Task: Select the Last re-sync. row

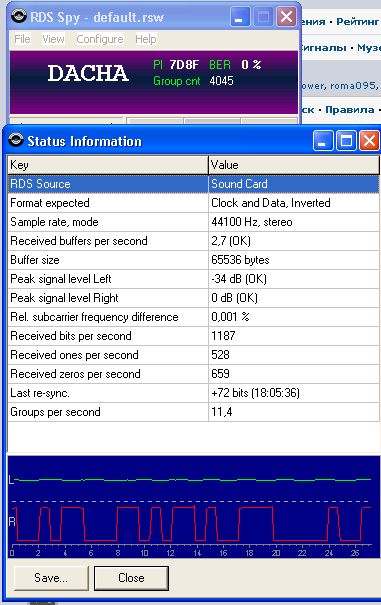Action: (x=193, y=393)
